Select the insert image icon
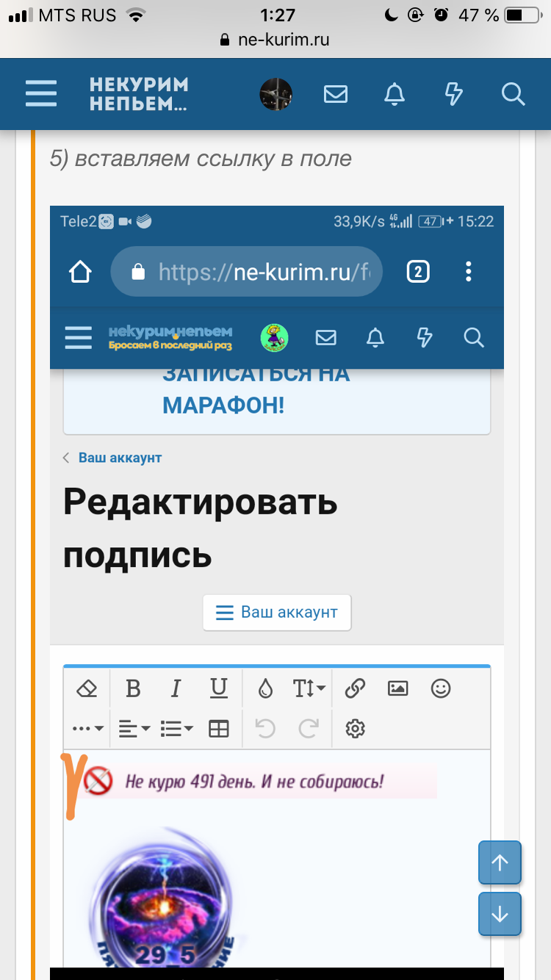 point(397,688)
